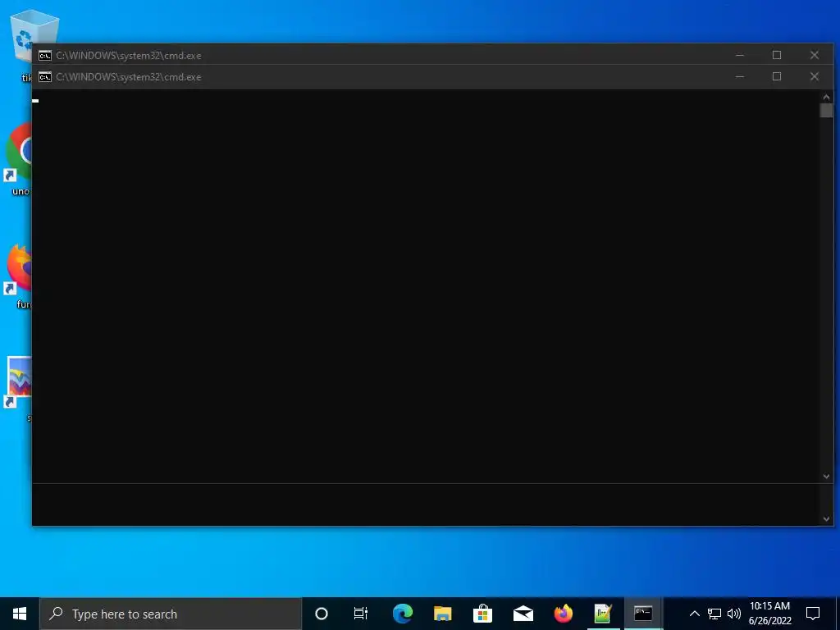Open the green notepad app on taskbar
This screenshot has width=840, height=630.
(603, 614)
